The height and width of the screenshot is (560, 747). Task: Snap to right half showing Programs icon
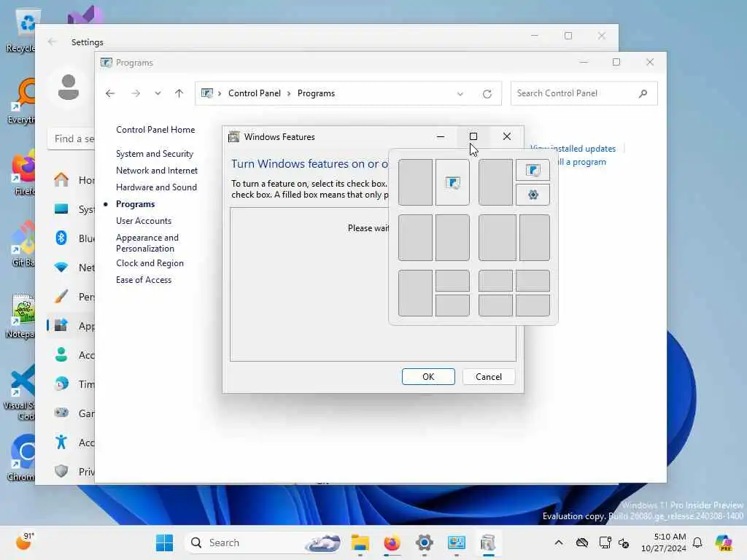pyautogui.click(x=452, y=182)
